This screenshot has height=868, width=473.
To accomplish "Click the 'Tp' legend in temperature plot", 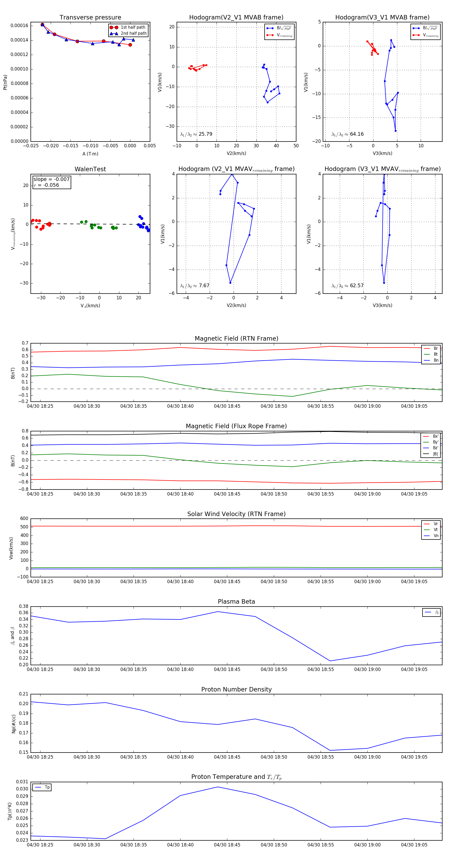I will pyautogui.click(x=42, y=788).
